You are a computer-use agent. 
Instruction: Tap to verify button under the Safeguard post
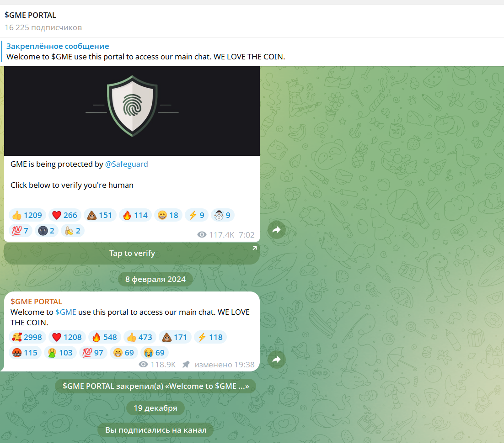click(132, 253)
